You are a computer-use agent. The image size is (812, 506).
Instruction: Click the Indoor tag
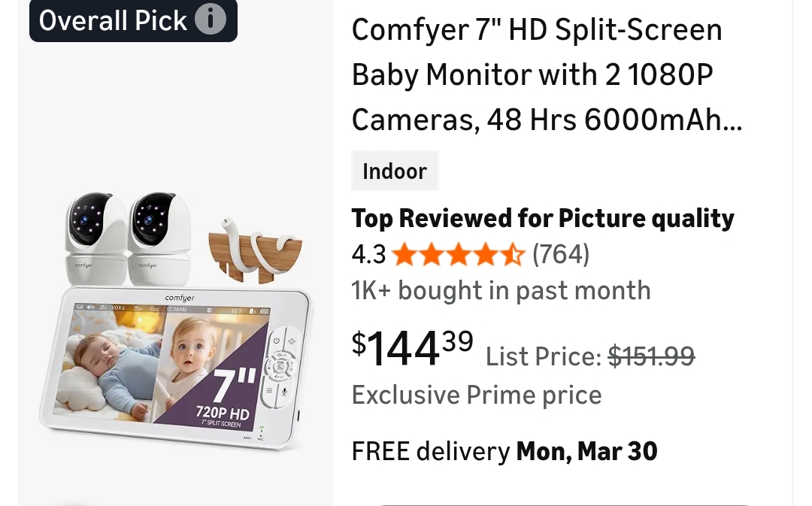click(x=395, y=171)
